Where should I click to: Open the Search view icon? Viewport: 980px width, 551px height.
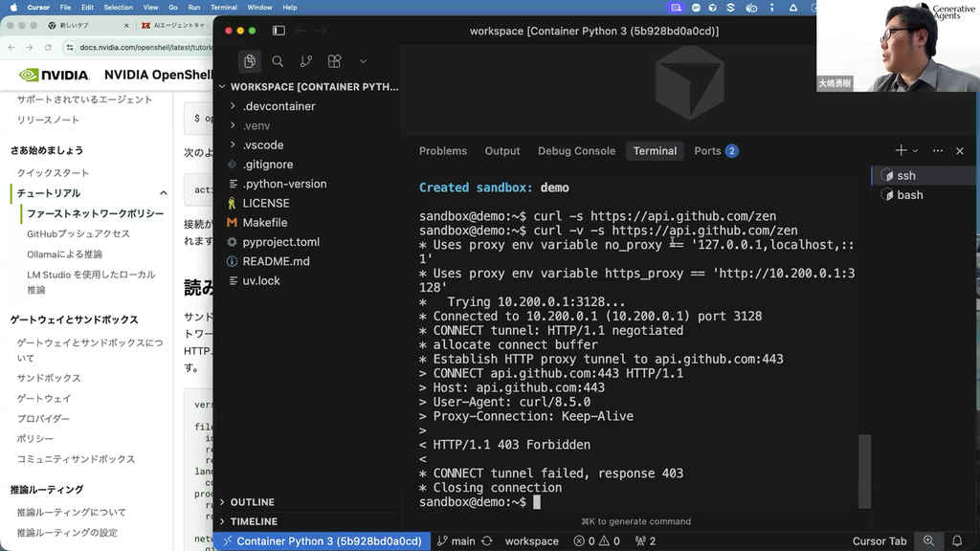(x=278, y=61)
